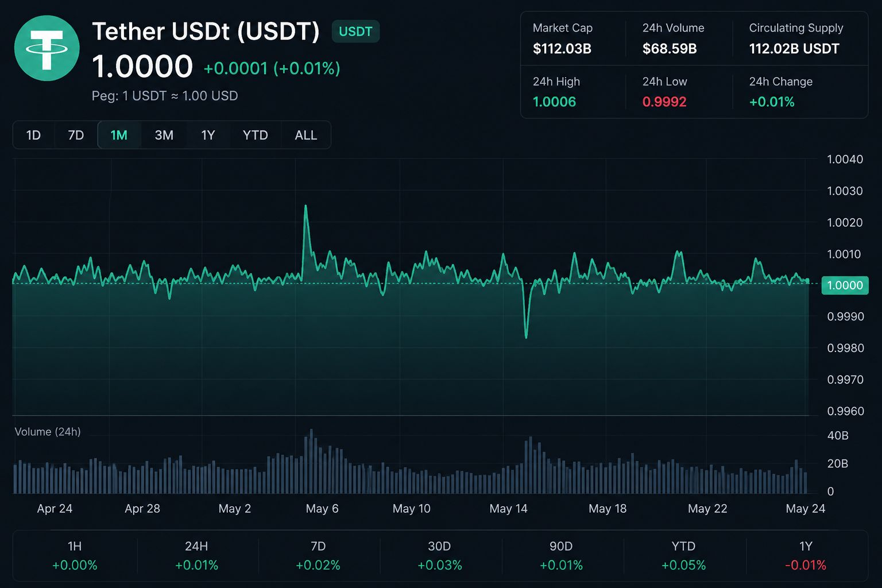Select the 7D time range tab
Viewport: 882px width, 588px height.
[76, 135]
